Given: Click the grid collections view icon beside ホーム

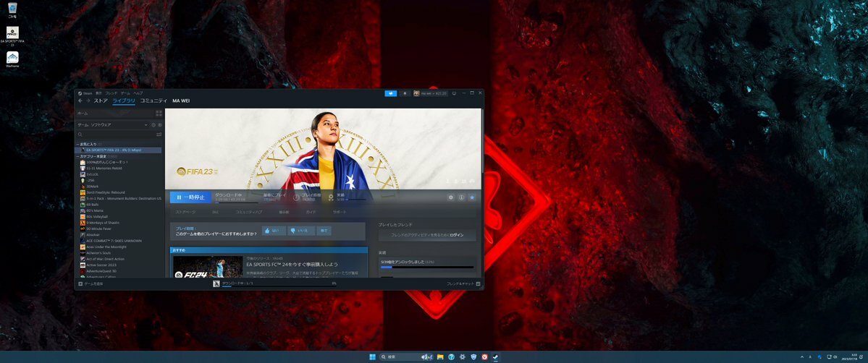Looking at the screenshot, I should (x=159, y=113).
